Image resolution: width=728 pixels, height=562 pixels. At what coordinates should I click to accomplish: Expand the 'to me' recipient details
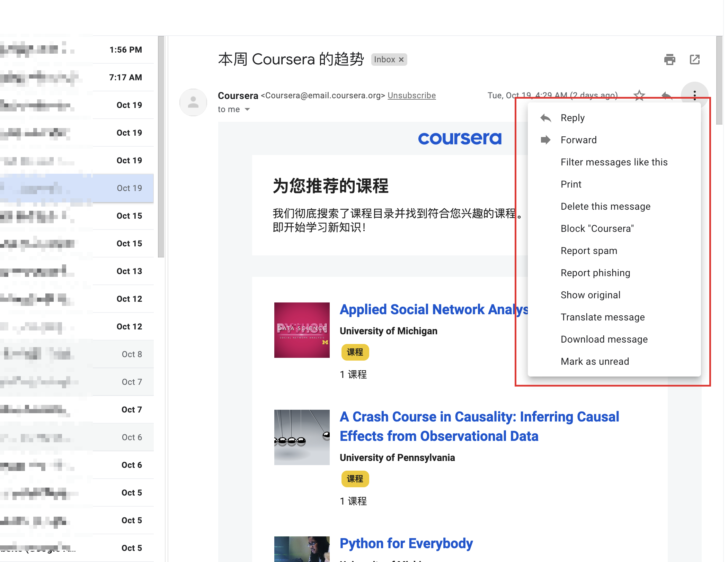(247, 109)
